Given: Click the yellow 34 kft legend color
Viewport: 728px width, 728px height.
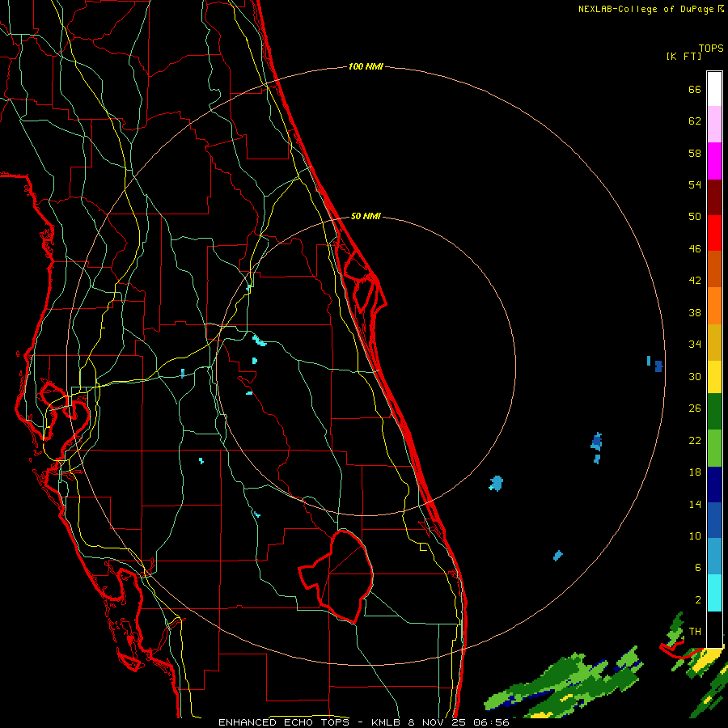Looking at the screenshot, I should click(714, 377).
